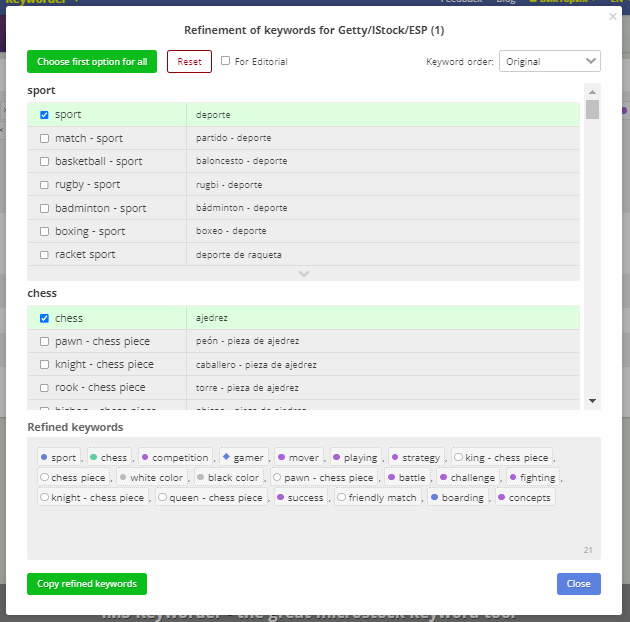Uncheck the chess keyword checkbox

tap(44, 318)
